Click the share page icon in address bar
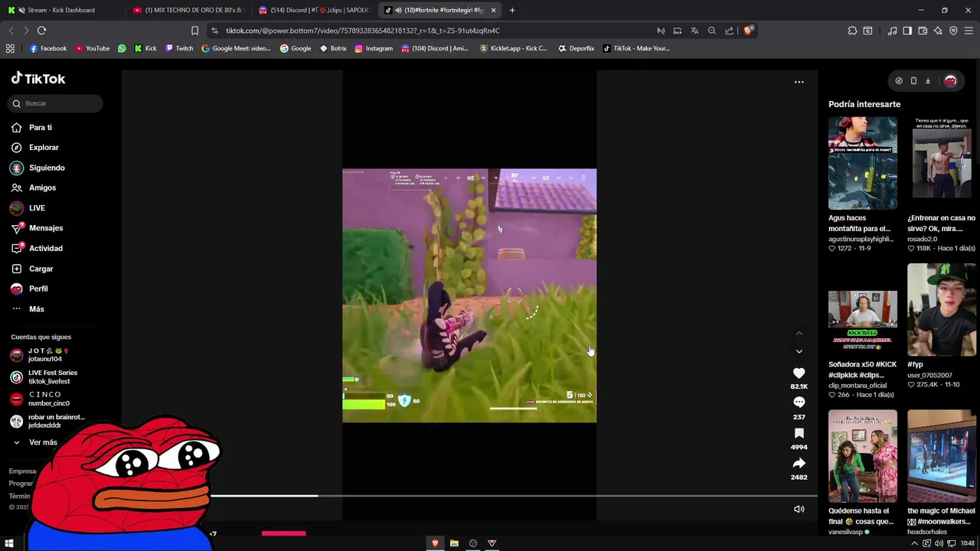 point(730,31)
